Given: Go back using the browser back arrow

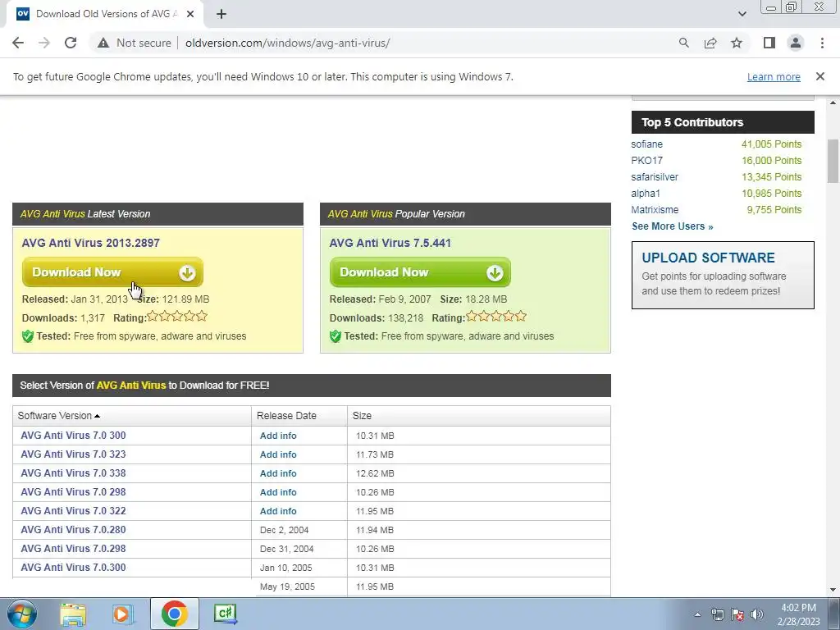Looking at the screenshot, I should (x=18, y=43).
